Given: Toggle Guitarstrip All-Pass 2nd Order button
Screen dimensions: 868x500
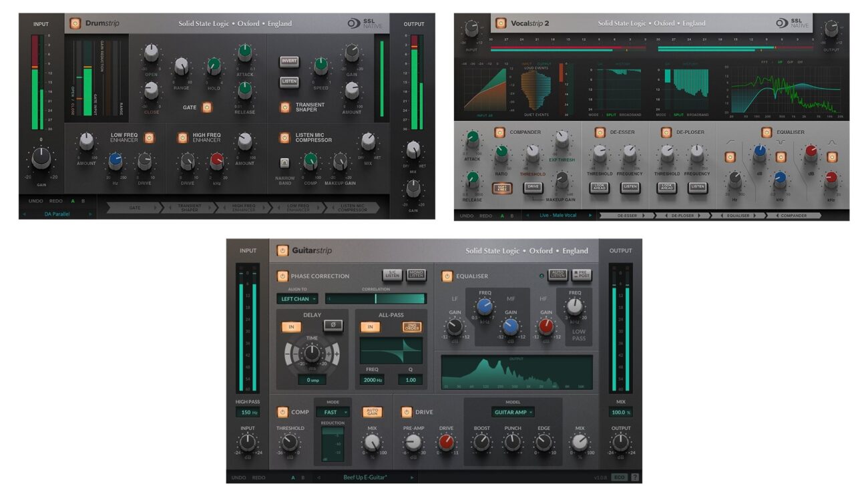Looking at the screenshot, I should tap(412, 327).
